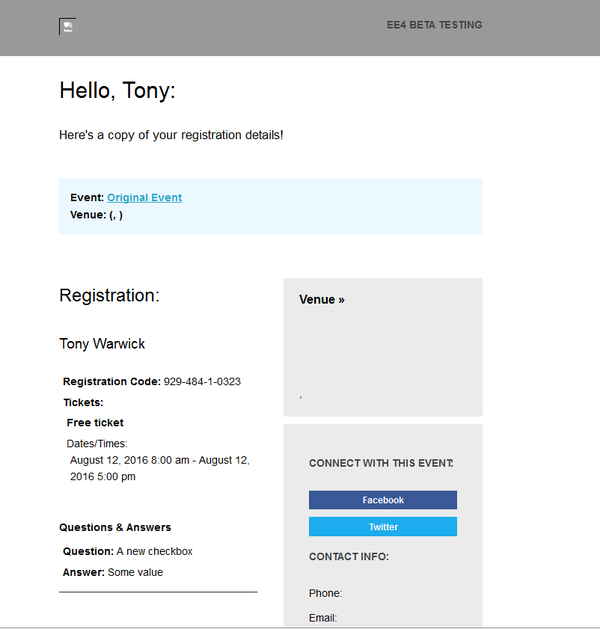Click the 'Email:' label
This screenshot has width=600, height=629.
(x=323, y=618)
